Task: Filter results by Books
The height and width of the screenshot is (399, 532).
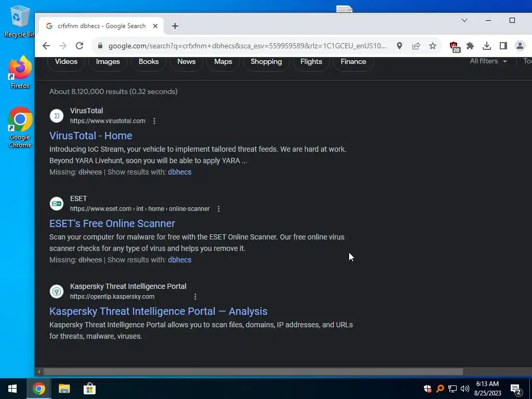Action: (x=149, y=62)
